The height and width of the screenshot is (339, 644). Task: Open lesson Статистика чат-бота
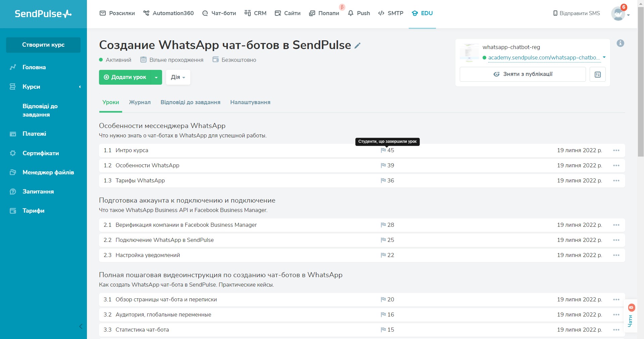tap(142, 330)
